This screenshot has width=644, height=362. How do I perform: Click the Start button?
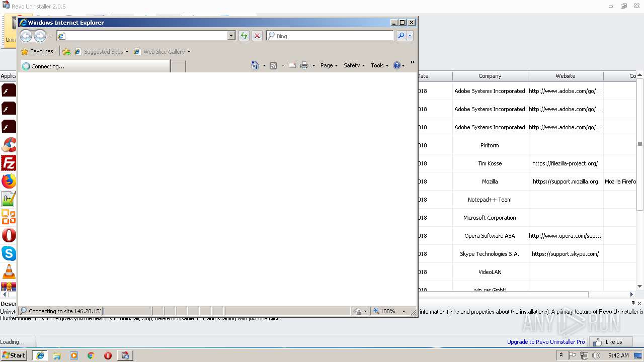tap(14, 355)
